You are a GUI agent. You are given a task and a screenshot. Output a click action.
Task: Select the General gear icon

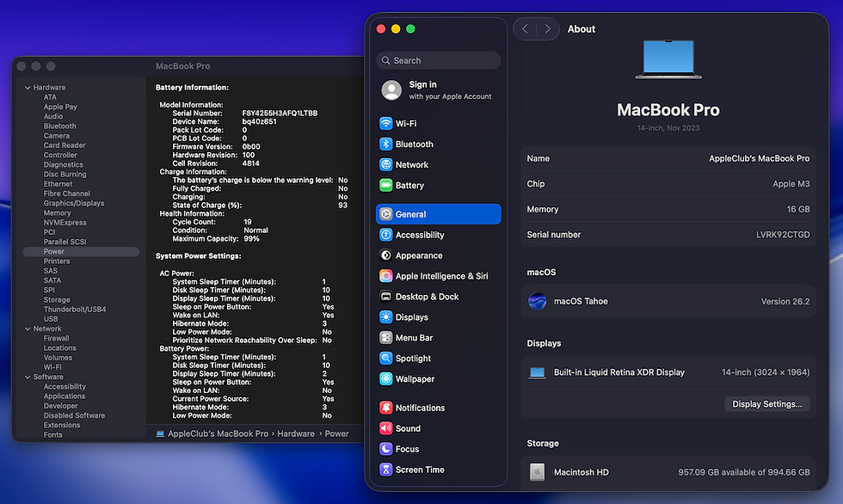pyautogui.click(x=385, y=214)
